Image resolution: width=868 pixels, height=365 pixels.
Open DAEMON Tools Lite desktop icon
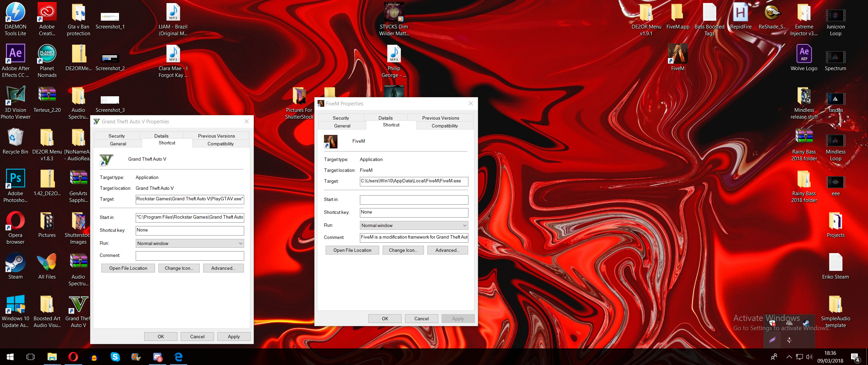point(15,19)
